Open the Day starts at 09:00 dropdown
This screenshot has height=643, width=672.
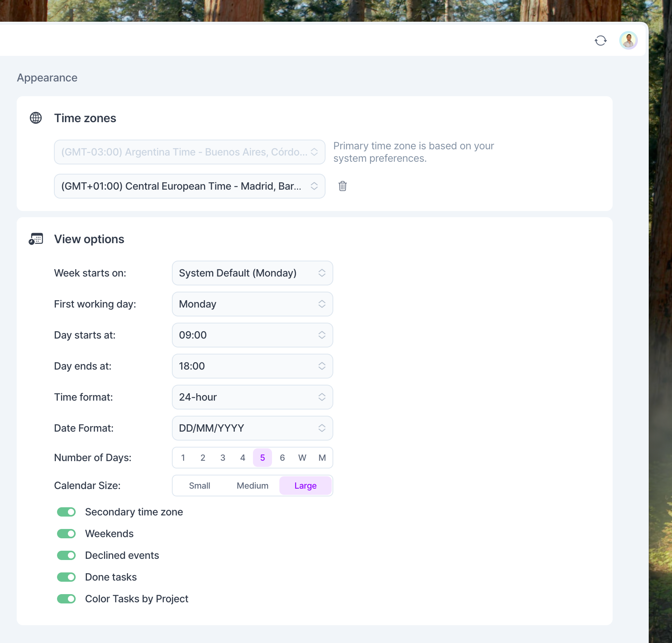253,335
